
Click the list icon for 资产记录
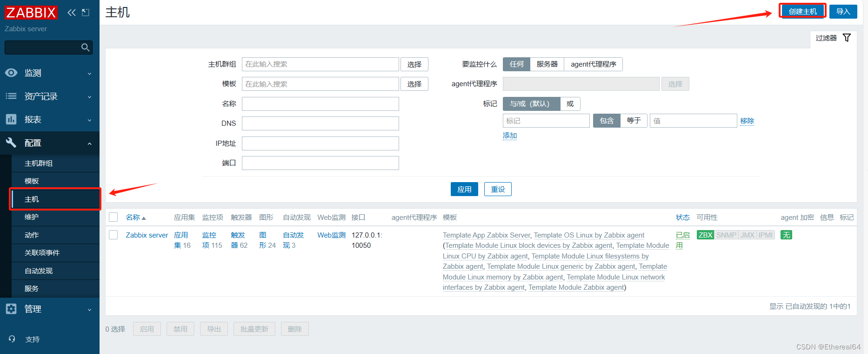(x=11, y=96)
